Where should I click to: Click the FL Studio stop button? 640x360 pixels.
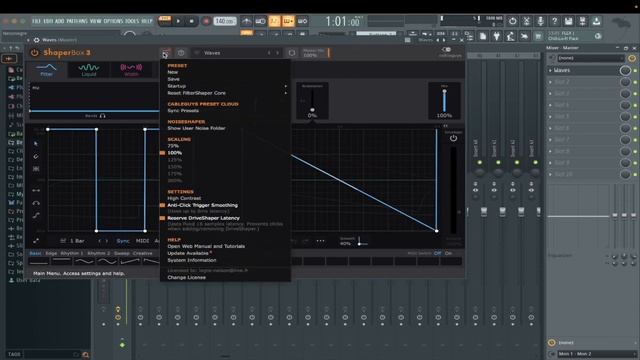coord(192,21)
